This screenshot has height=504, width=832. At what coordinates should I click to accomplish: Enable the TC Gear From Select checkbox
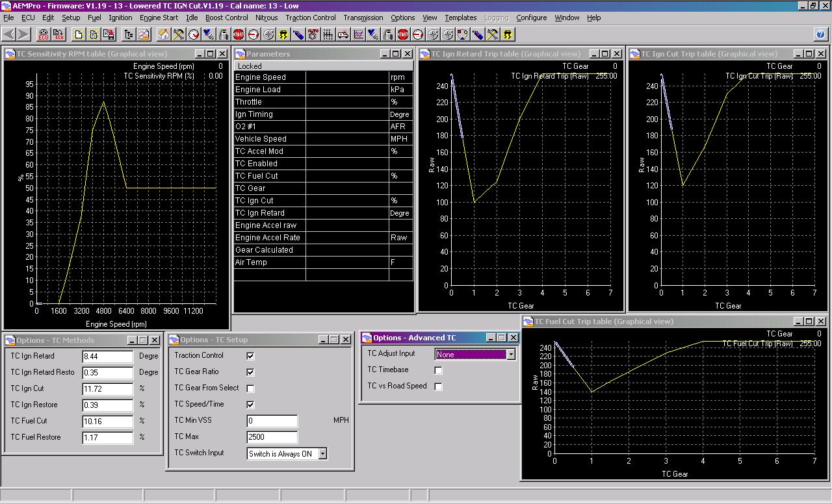click(250, 388)
